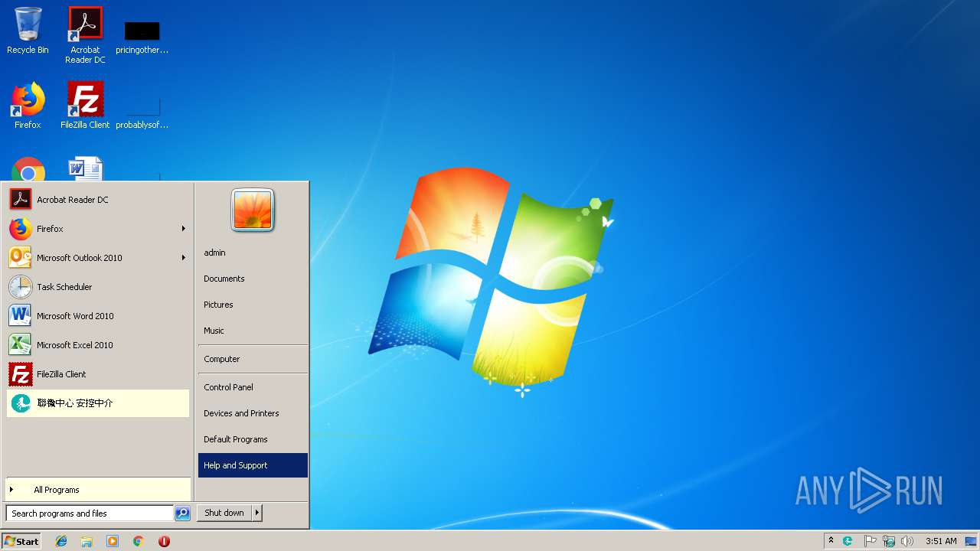Click the user account flower picture

click(253, 210)
